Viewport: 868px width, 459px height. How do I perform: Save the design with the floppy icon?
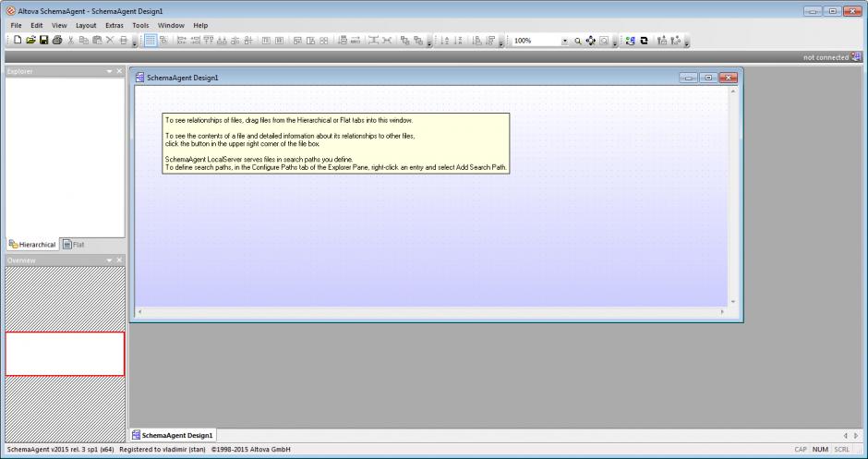(x=43, y=41)
